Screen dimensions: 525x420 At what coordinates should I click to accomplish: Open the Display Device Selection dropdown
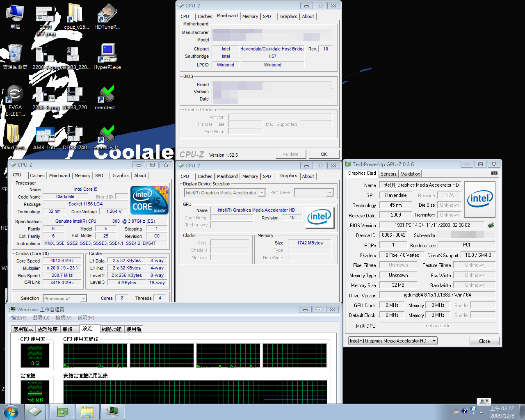click(x=224, y=193)
